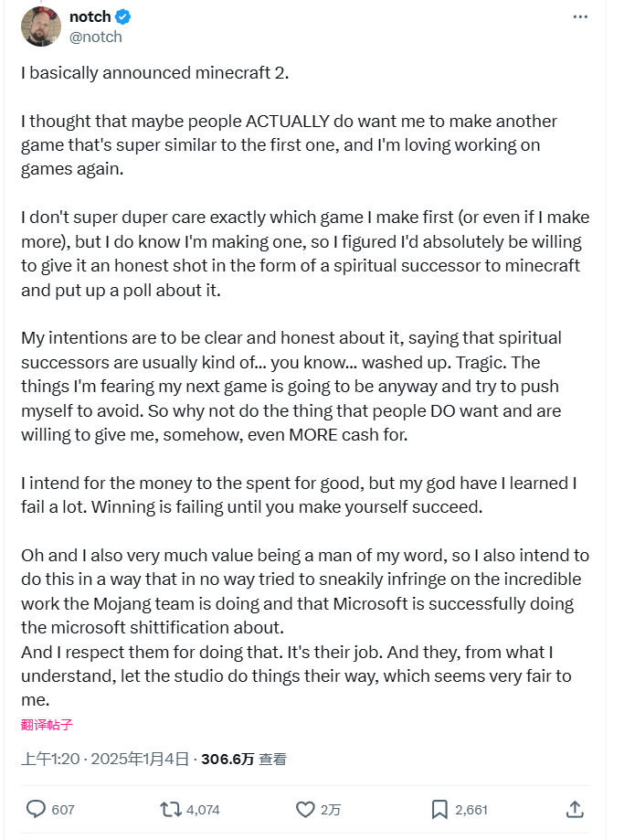Click the 4,074 repost count
Viewport: 624px width, 840px height.
[x=203, y=810]
